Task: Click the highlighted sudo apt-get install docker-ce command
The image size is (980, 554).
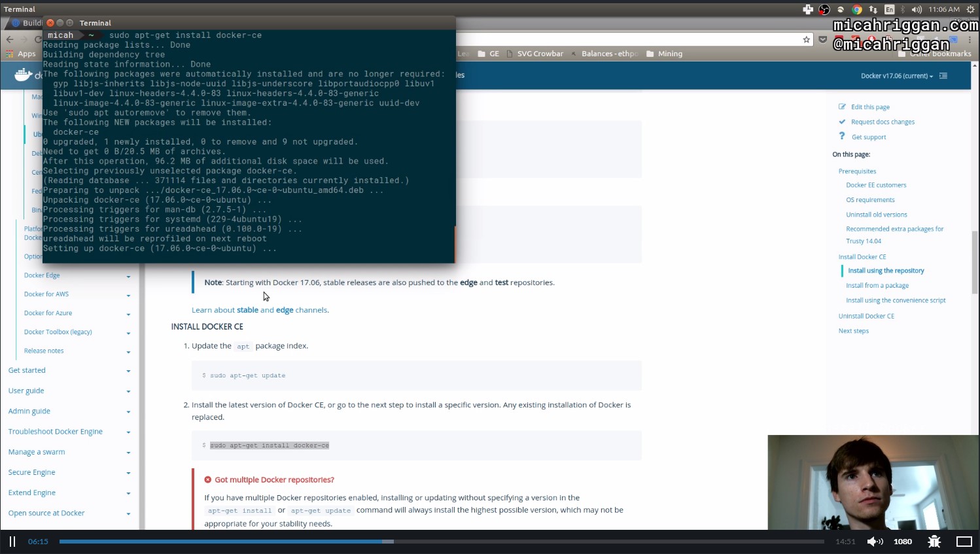Action: (270, 445)
